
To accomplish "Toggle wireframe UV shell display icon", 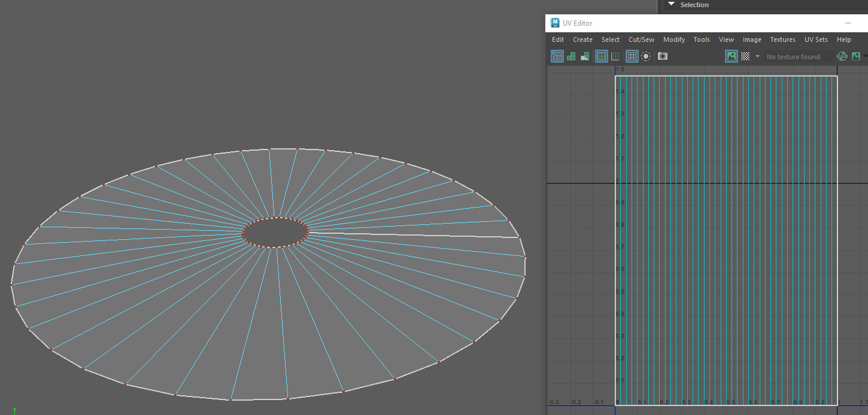I will tap(557, 56).
